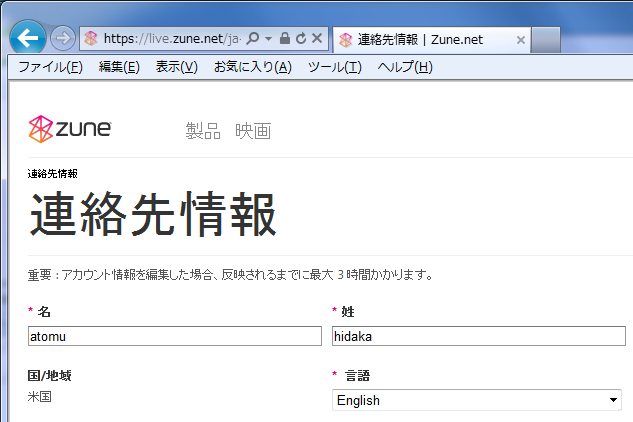This screenshot has height=422, width=633.
Task: Open the 編集(E) menu
Action: pyautogui.click(x=119, y=67)
